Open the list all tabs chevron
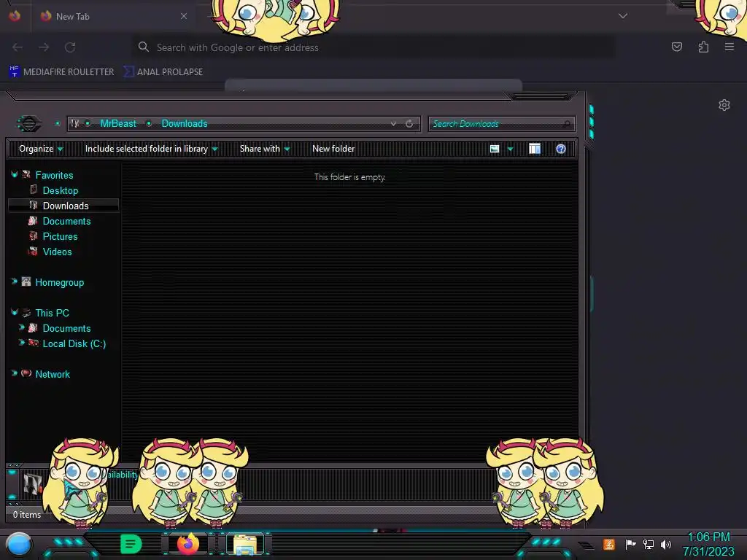 pos(623,16)
